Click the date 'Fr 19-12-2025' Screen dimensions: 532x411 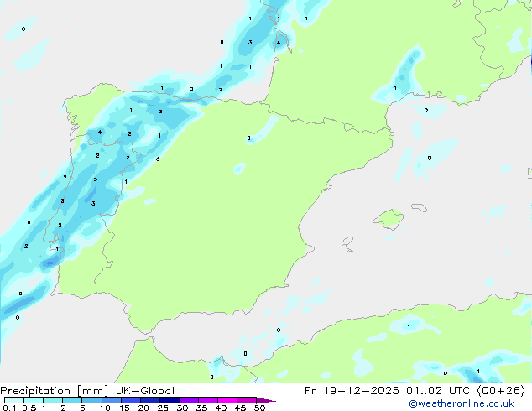(352, 391)
